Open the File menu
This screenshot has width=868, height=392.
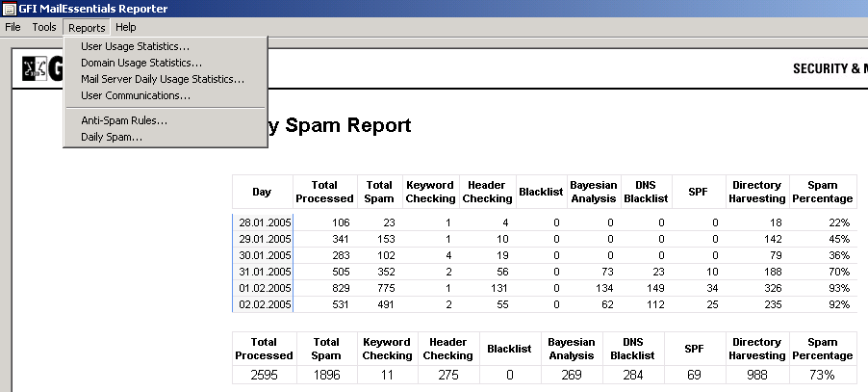click(13, 27)
